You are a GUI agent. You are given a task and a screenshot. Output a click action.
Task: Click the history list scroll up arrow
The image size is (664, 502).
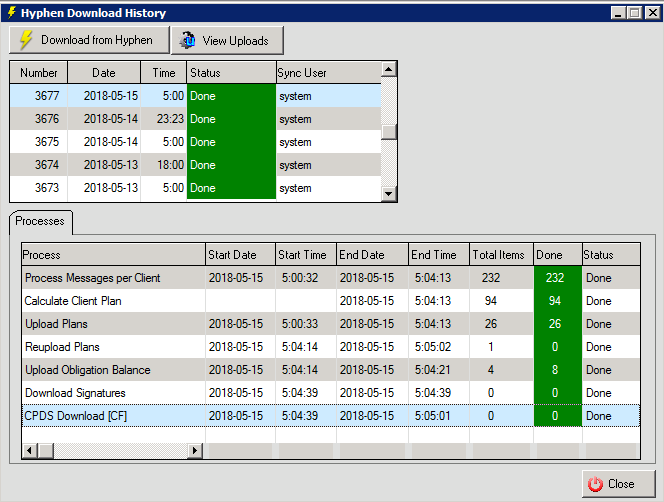pos(389,69)
